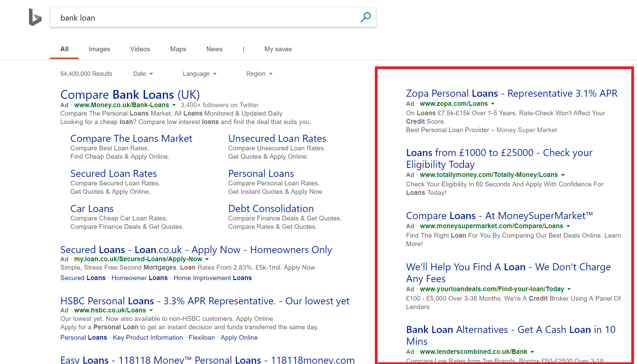Screen dimensions: 637x364
Task: Open the yourloandeals.com ad URL dropdown arrow
Action: tap(569, 289)
